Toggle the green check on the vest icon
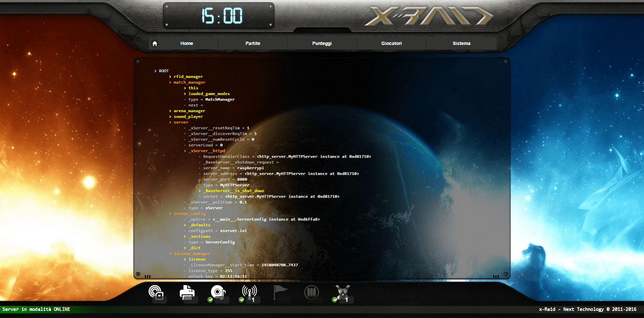This screenshot has height=318, width=644. pos(334,300)
